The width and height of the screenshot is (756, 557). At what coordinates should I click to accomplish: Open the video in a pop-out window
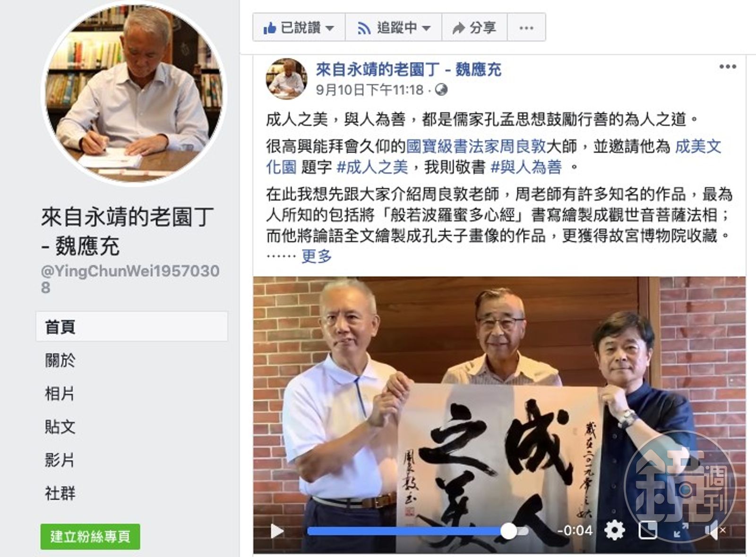pos(647,530)
